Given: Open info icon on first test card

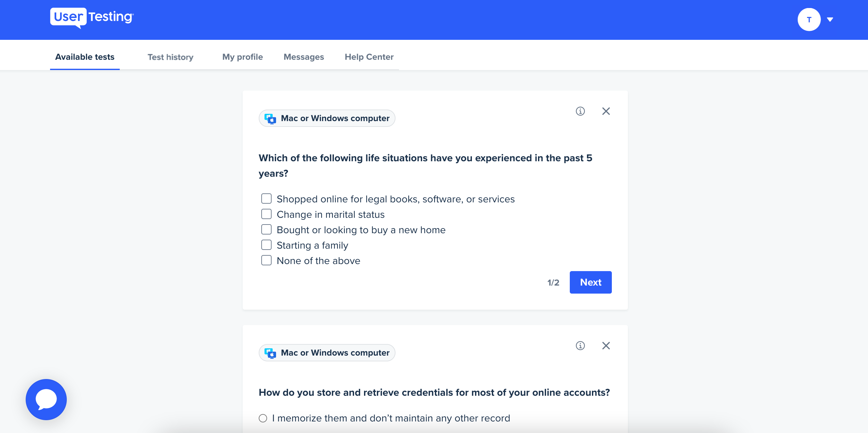Looking at the screenshot, I should [580, 111].
